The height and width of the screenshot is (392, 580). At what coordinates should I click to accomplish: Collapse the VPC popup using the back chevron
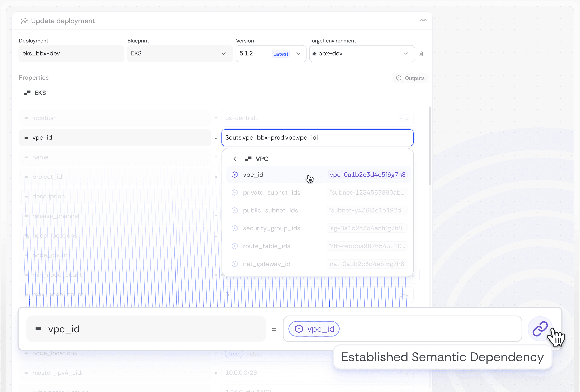235,159
